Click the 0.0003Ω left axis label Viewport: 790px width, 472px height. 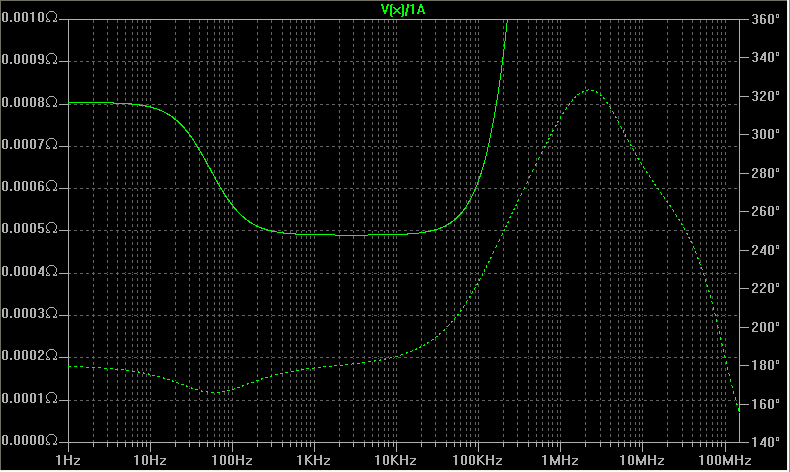tap(30, 314)
